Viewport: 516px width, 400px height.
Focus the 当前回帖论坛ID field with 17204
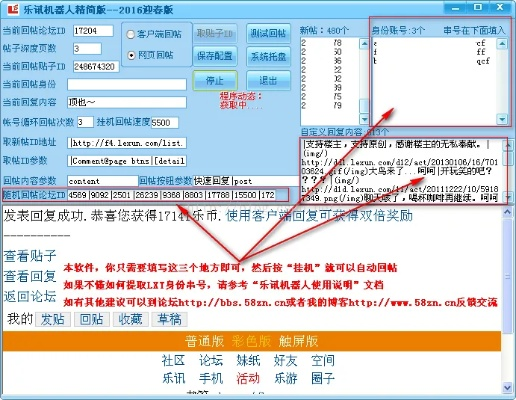coord(93,31)
